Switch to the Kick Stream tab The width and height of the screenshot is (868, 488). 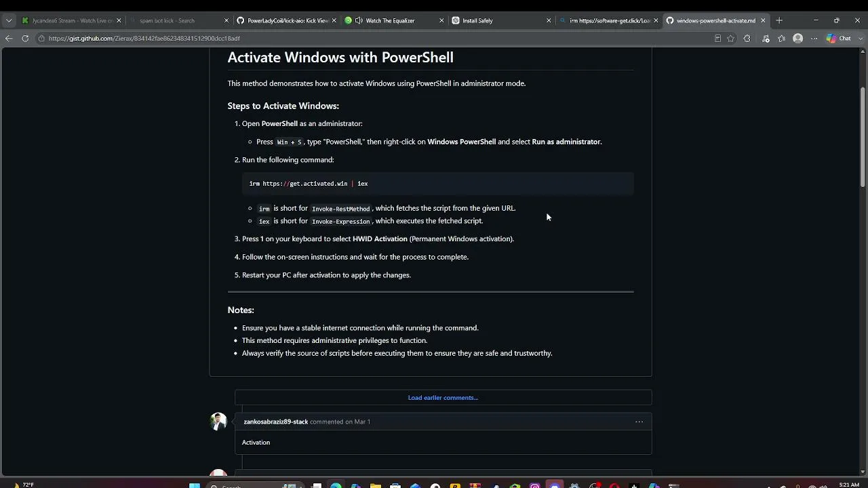(x=71, y=20)
